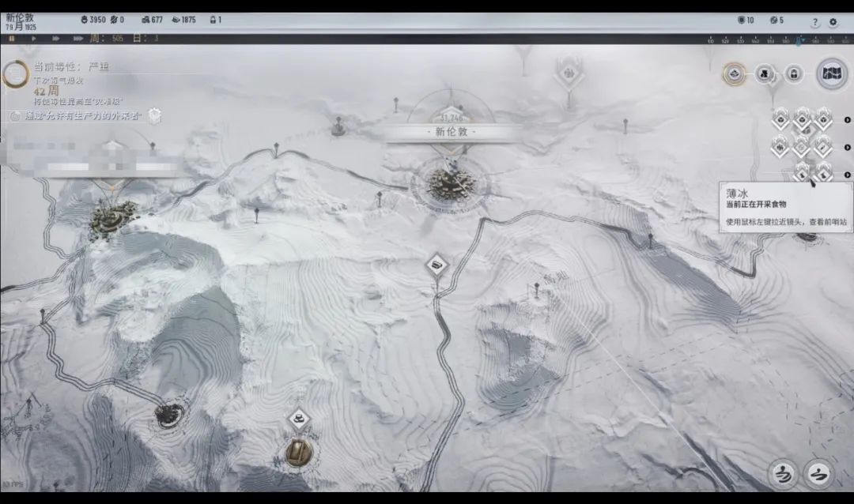Select the middle circular icon beside the padlock

click(x=765, y=73)
